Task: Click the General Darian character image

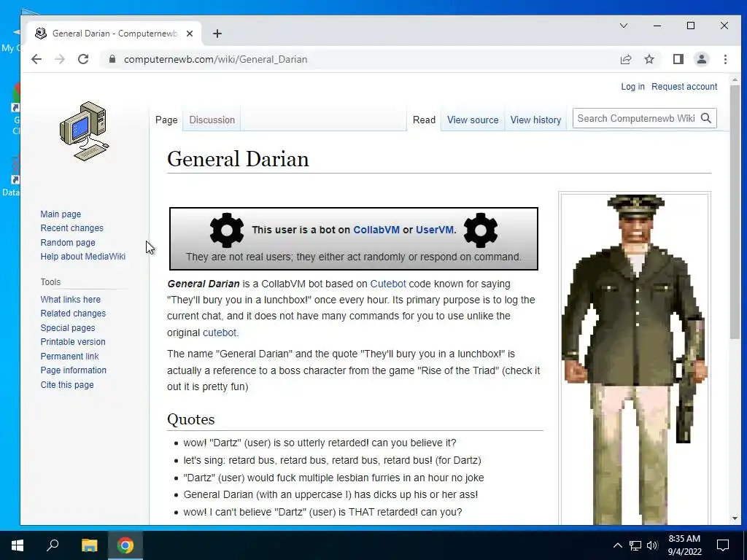Action: coord(635,359)
